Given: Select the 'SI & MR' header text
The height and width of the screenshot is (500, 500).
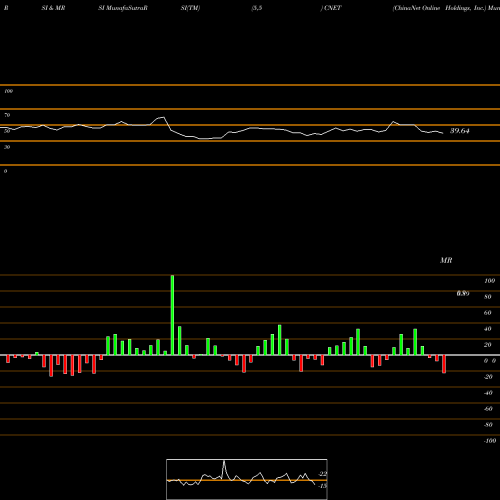Looking at the screenshot, I should coord(53,8).
